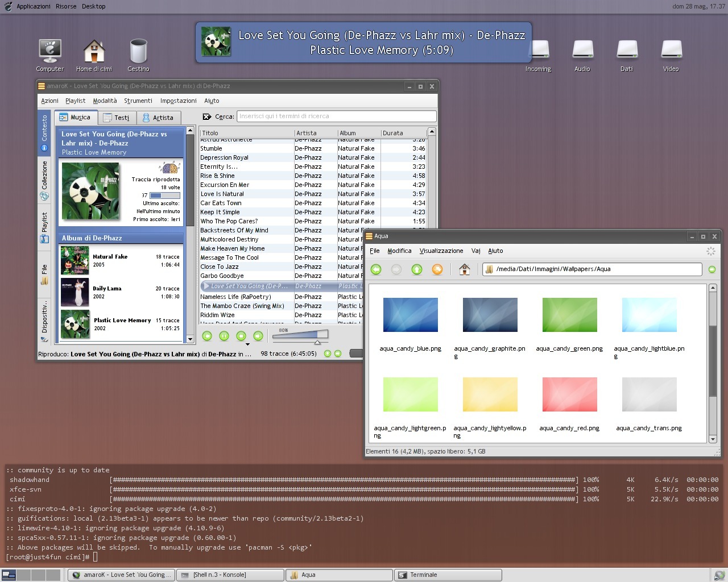Open the Playlist sidebar tab in amaroK
The height and width of the screenshot is (582, 728).
click(x=44, y=228)
